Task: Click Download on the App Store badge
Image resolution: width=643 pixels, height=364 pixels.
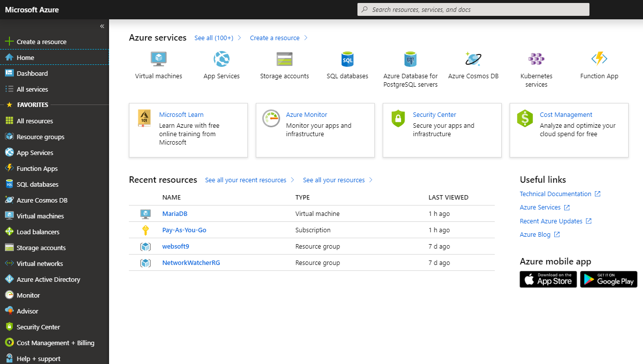Action: (x=548, y=279)
